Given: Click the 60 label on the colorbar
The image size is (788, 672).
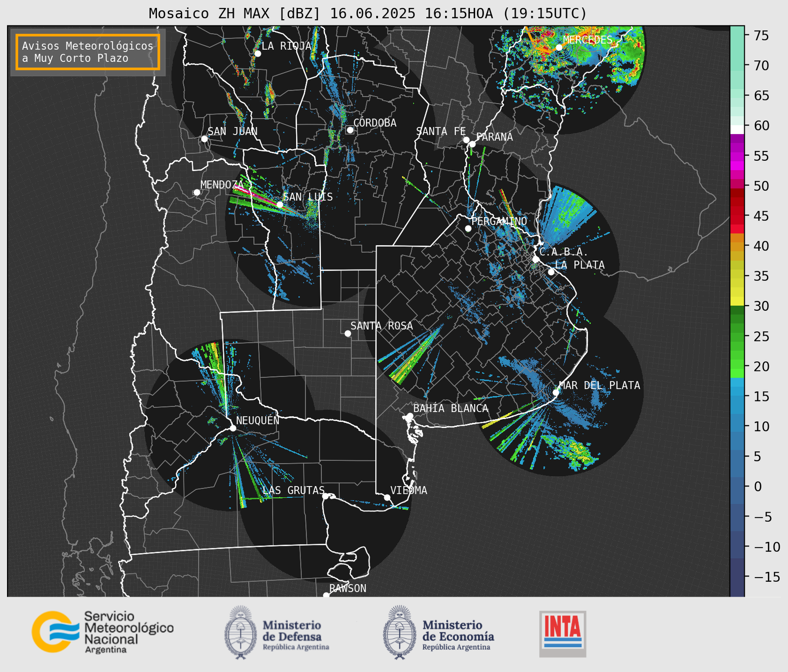Looking at the screenshot, I should coord(761,126).
